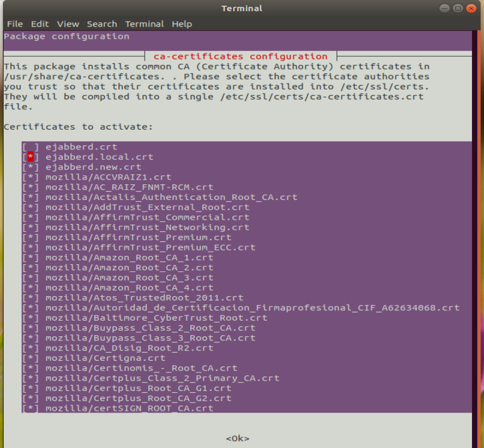The height and width of the screenshot is (448, 484).
Task: Select the ejabberd.new.crt entry text
Action: (x=94, y=167)
